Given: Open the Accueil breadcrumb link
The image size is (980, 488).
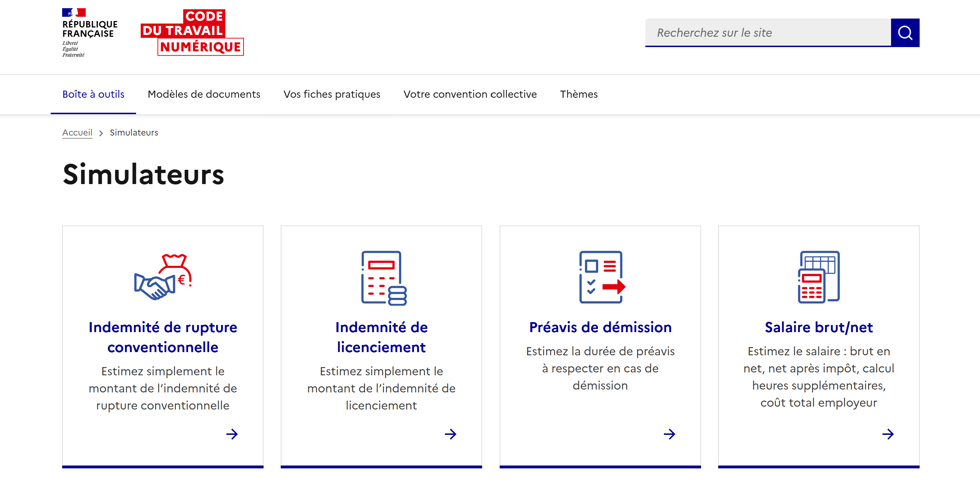Looking at the screenshot, I should pyautogui.click(x=77, y=132).
